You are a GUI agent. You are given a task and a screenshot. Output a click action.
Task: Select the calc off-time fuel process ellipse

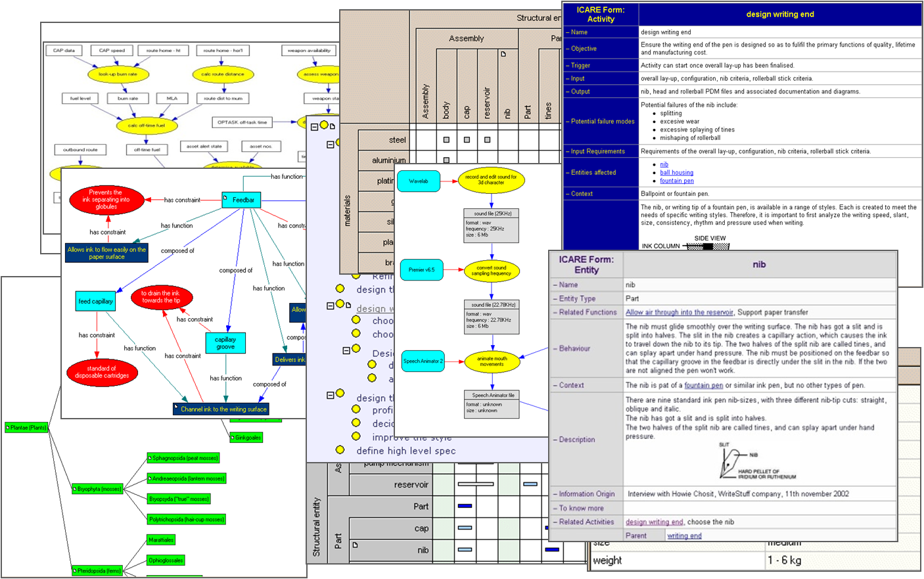pyautogui.click(x=147, y=125)
